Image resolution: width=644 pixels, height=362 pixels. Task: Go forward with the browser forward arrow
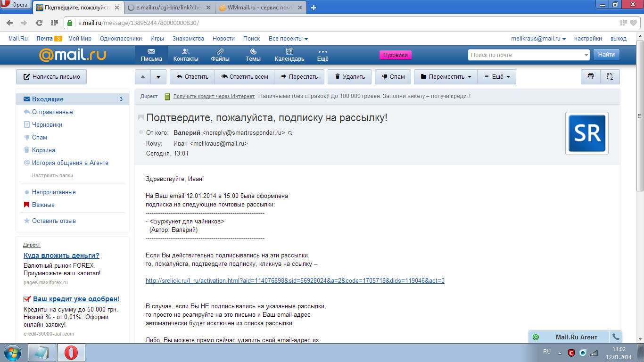click(24, 23)
